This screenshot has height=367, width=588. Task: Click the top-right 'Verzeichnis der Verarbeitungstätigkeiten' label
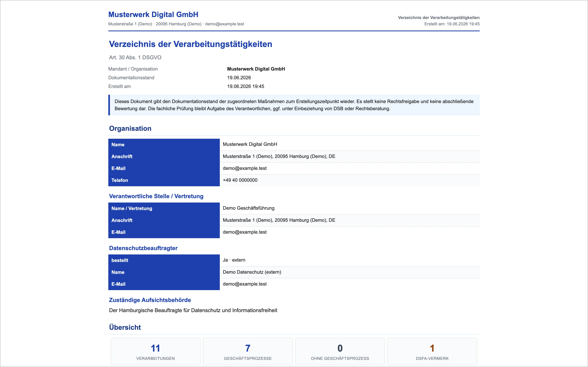pyautogui.click(x=439, y=18)
